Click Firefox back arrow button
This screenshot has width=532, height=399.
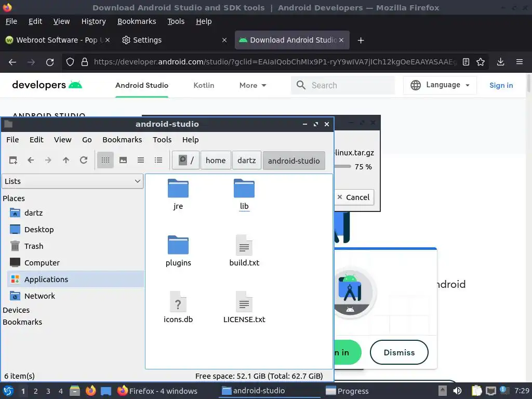click(12, 62)
